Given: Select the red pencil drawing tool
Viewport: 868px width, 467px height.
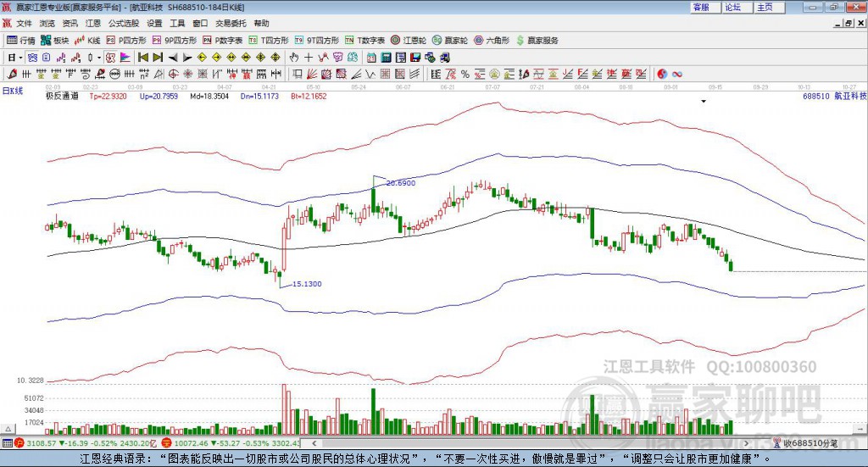Looking at the screenshot, I should (x=12, y=74).
